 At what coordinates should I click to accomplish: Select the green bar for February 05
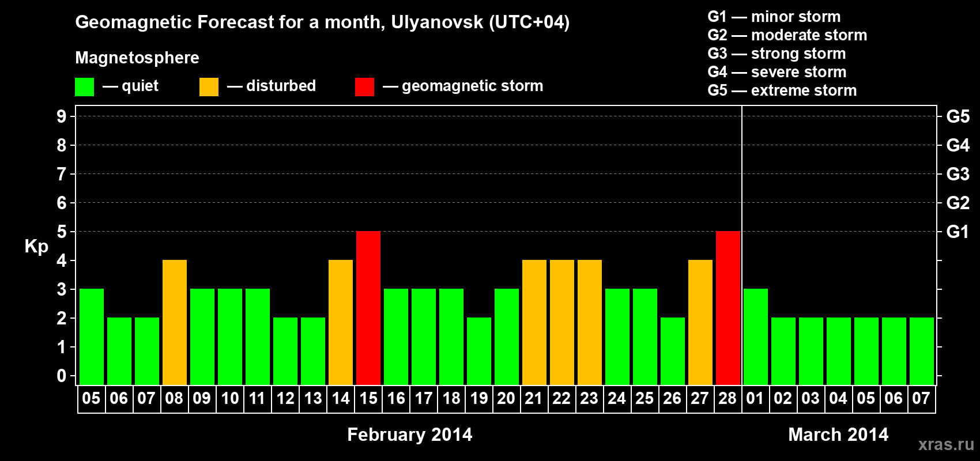point(92,337)
